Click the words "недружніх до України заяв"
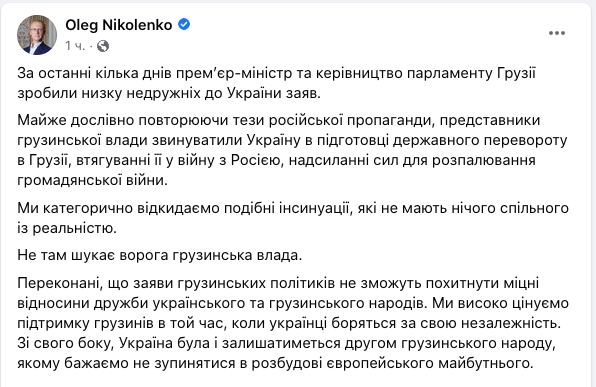 pyautogui.click(x=223, y=93)
